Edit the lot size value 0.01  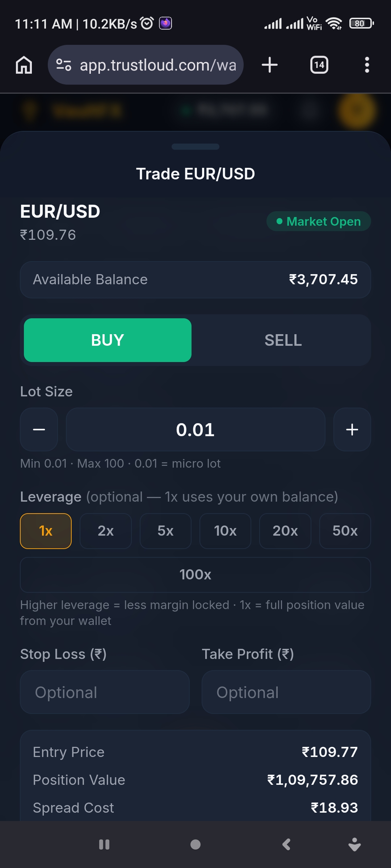(195, 430)
